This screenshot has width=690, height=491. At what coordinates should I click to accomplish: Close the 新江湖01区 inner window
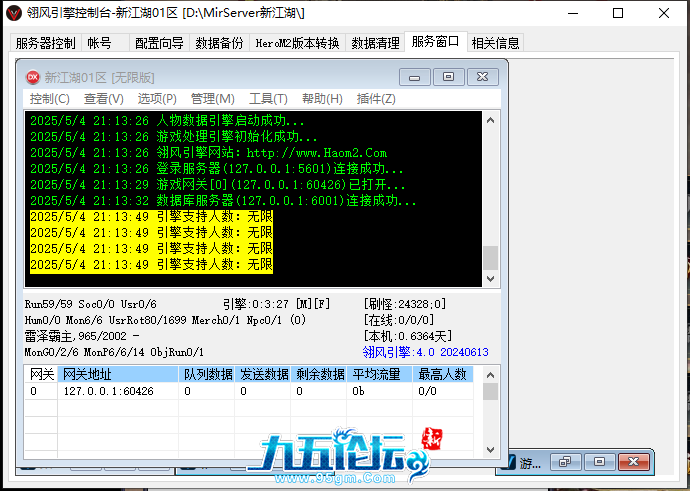483,77
